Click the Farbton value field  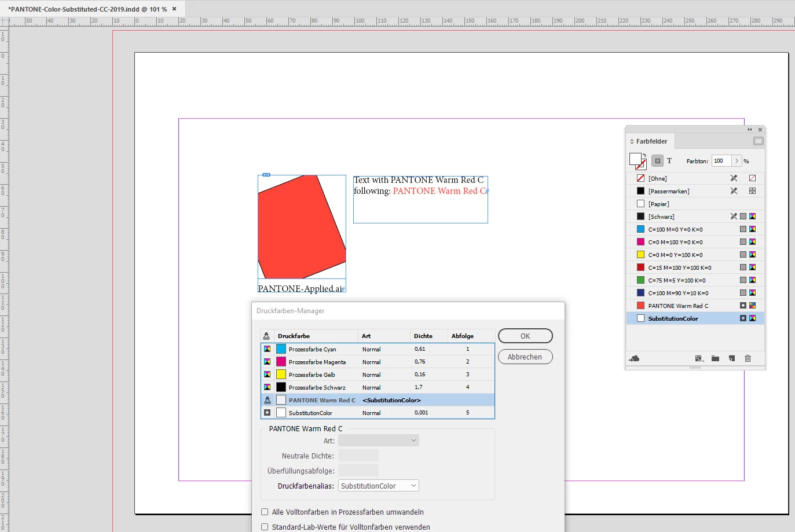pyautogui.click(x=721, y=161)
